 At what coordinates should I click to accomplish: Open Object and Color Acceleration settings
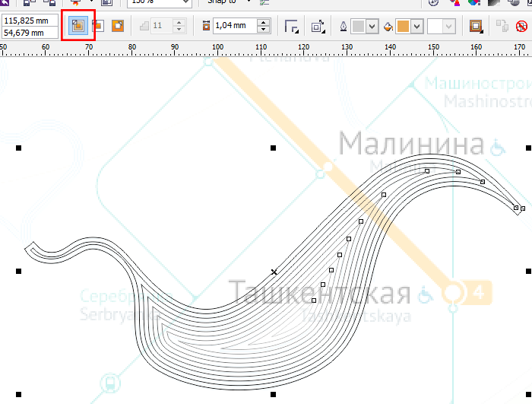tap(476, 27)
